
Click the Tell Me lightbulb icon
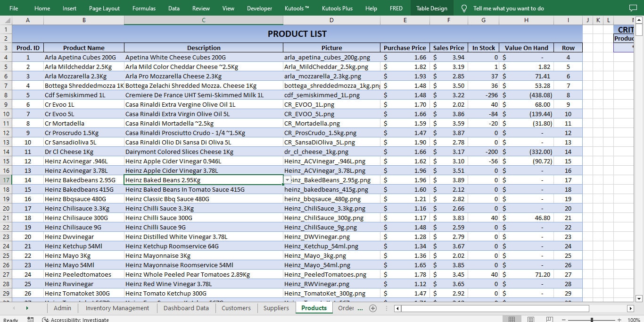click(x=464, y=8)
